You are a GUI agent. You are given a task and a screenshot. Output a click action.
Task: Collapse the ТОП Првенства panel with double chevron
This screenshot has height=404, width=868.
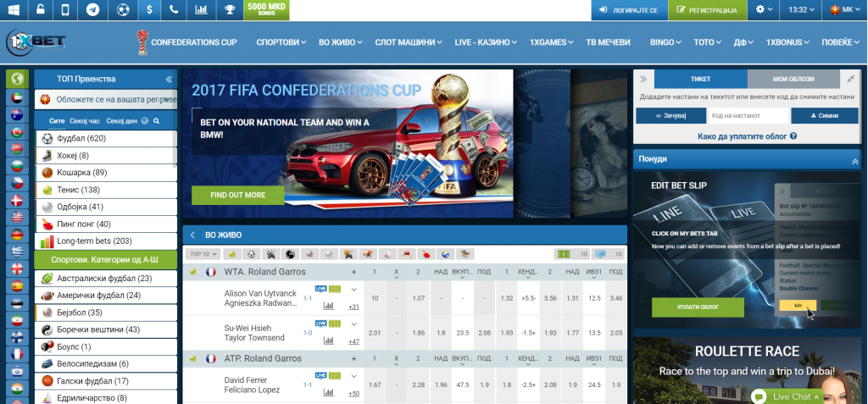[169, 79]
